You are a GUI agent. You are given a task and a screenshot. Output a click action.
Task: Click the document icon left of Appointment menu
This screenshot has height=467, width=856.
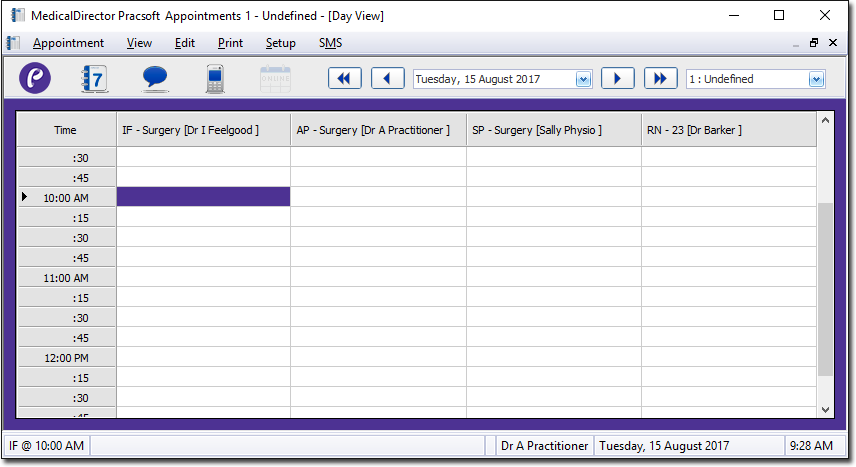pos(14,43)
